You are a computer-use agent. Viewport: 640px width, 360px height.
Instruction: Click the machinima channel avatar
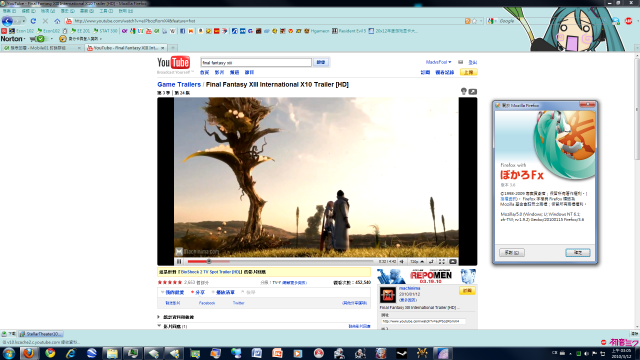(x=387, y=295)
